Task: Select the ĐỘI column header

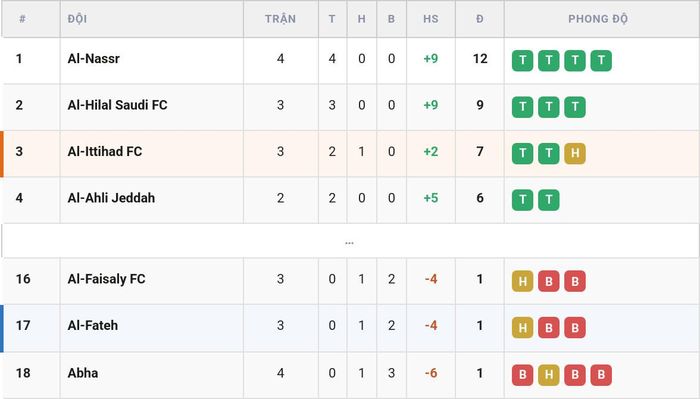Action: click(x=77, y=19)
